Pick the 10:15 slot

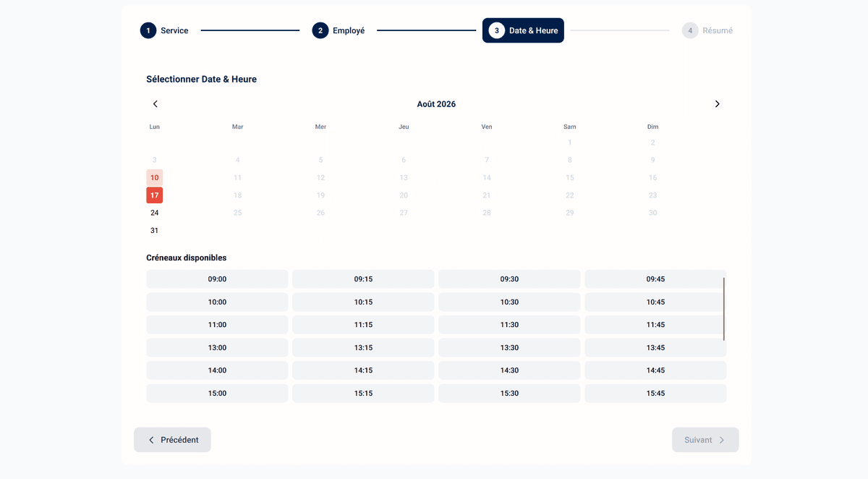363,302
